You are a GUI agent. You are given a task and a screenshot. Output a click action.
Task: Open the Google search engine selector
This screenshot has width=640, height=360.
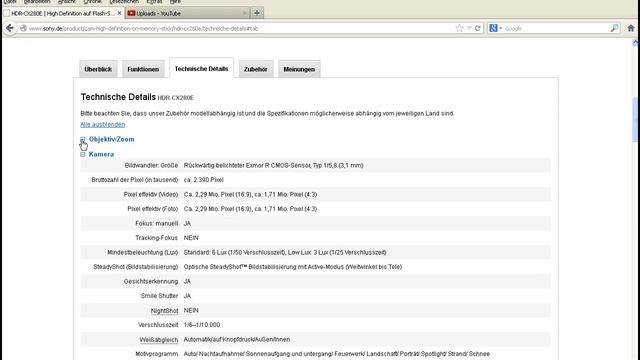pyautogui.click(x=495, y=28)
